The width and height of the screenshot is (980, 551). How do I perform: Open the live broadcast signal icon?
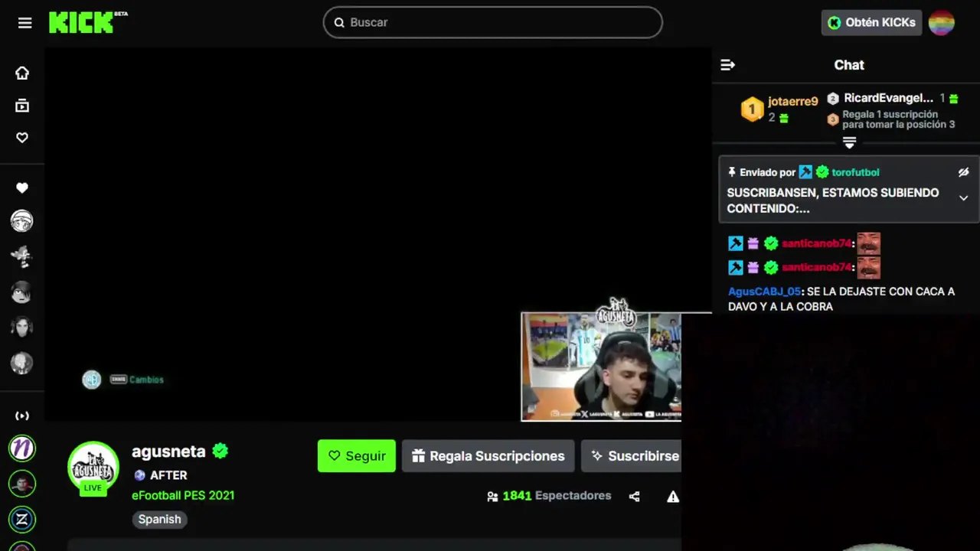(x=22, y=416)
